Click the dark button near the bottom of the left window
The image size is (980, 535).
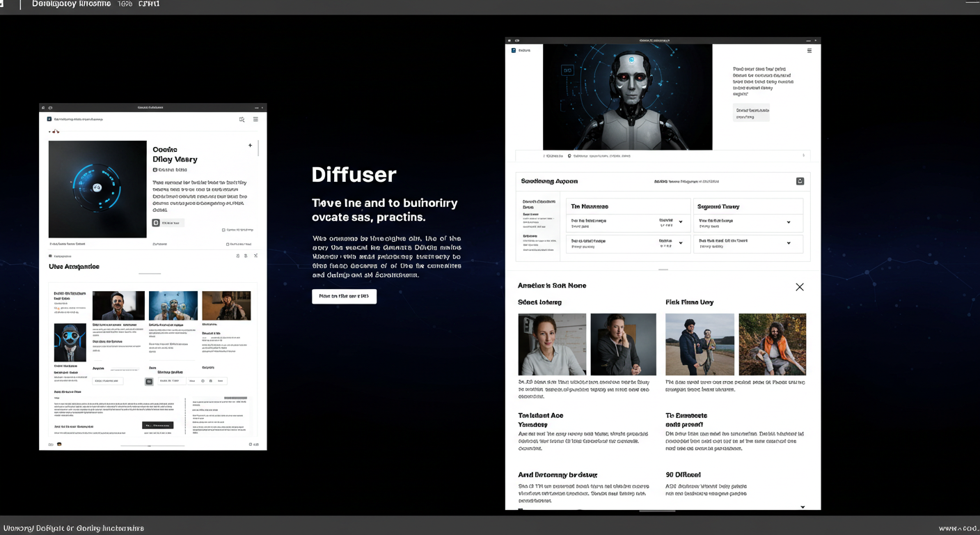click(x=157, y=425)
